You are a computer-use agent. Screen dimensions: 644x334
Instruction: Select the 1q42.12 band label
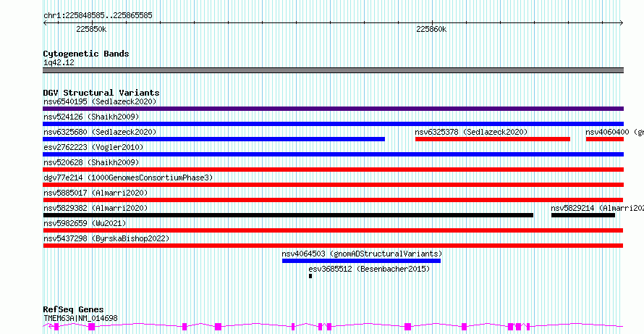(x=59, y=63)
